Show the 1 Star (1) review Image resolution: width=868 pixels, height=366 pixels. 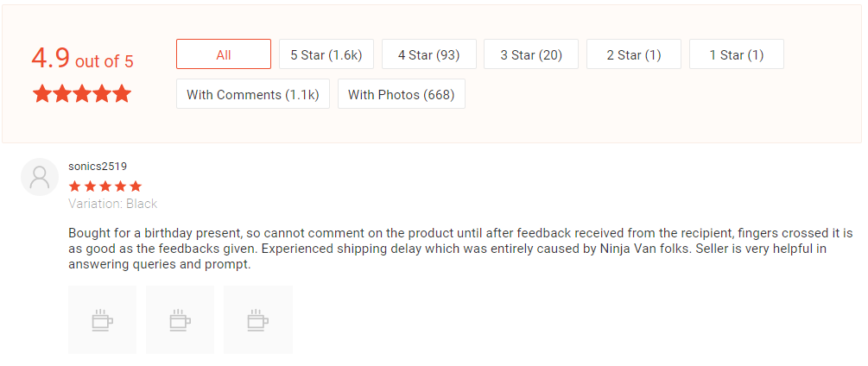pyautogui.click(x=736, y=54)
